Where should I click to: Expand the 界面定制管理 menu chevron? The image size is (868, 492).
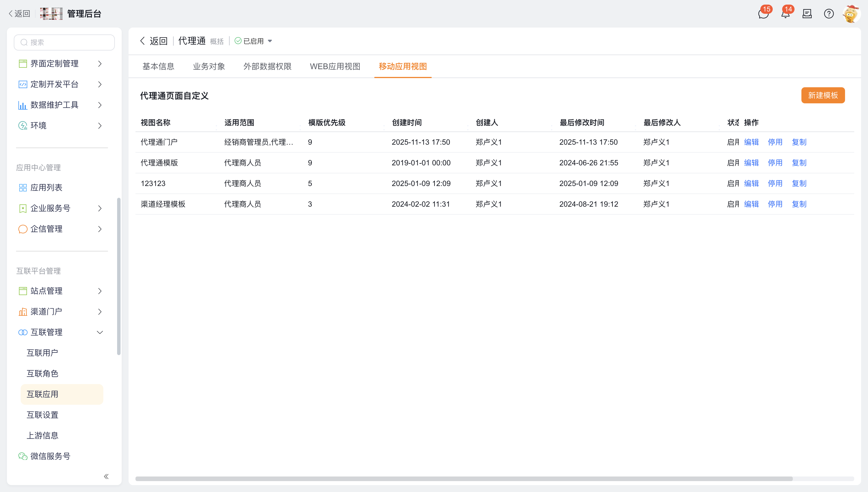point(100,63)
